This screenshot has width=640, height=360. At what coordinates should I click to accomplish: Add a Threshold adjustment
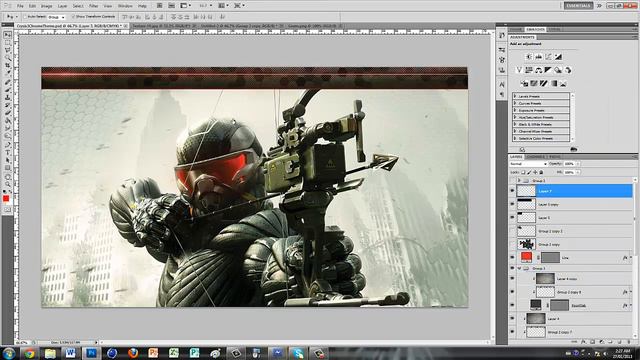544,84
